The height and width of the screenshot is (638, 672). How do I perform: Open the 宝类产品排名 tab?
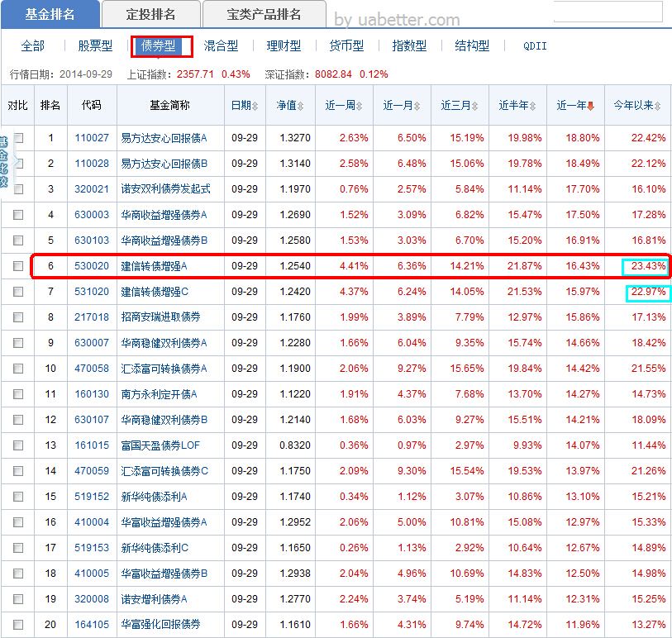click(x=264, y=15)
